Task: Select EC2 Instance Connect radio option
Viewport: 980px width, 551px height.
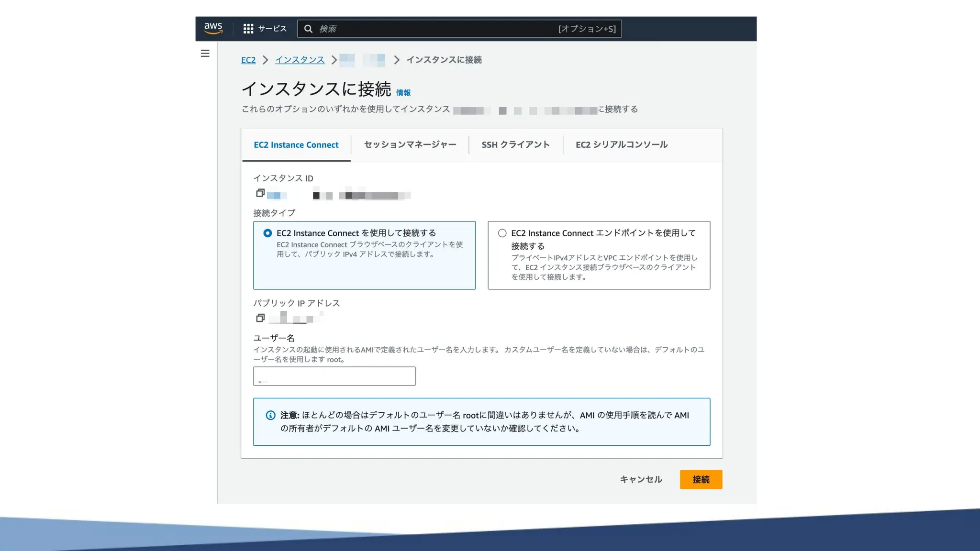Action: tap(267, 233)
